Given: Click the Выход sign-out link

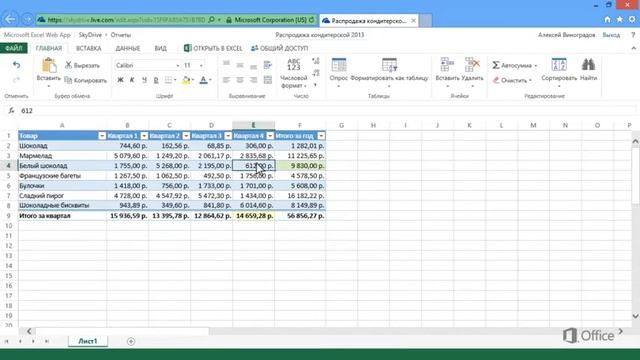Looking at the screenshot, I should click(x=611, y=35).
